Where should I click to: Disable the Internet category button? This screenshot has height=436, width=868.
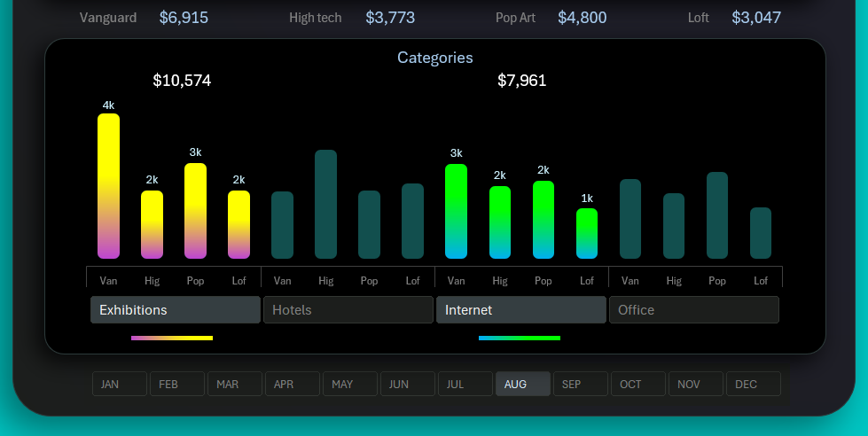(x=520, y=310)
